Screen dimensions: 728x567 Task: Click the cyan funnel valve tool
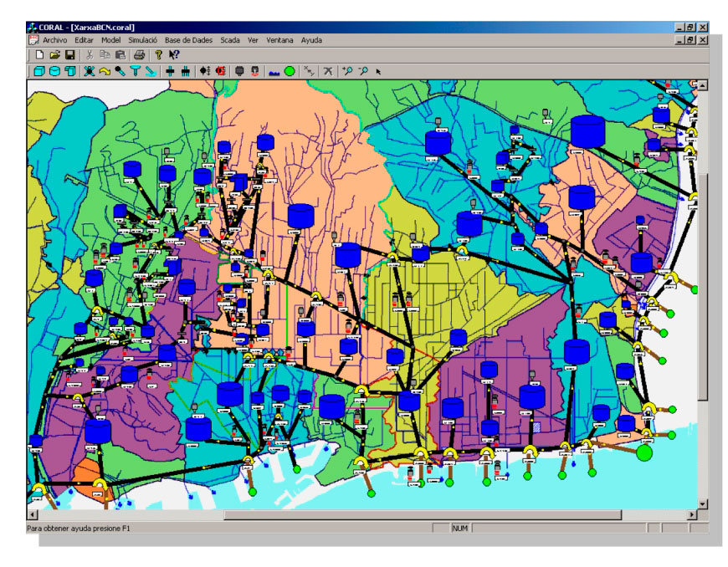pyautogui.click(x=135, y=72)
